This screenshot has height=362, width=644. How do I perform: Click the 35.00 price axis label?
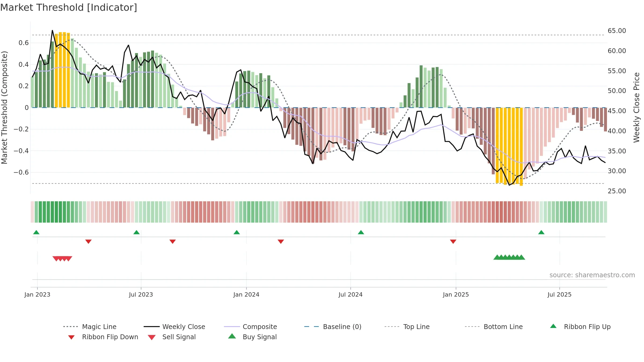(x=617, y=151)
